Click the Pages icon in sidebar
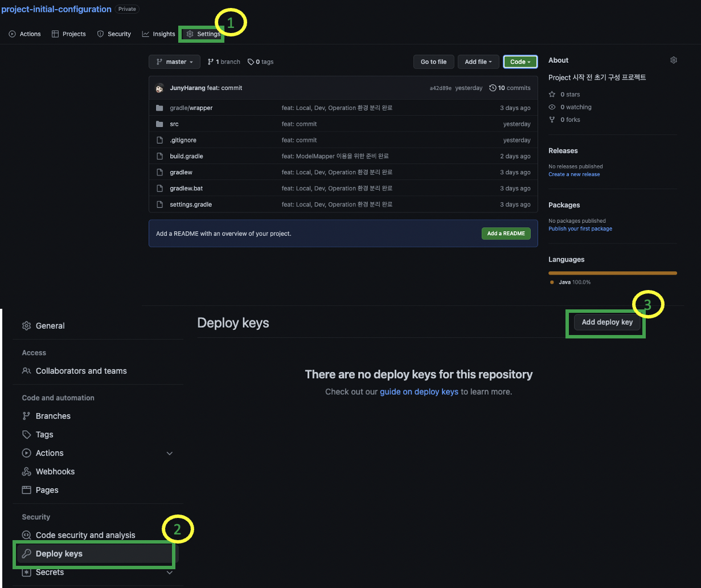Screen dimensions: 701x588 26,490
